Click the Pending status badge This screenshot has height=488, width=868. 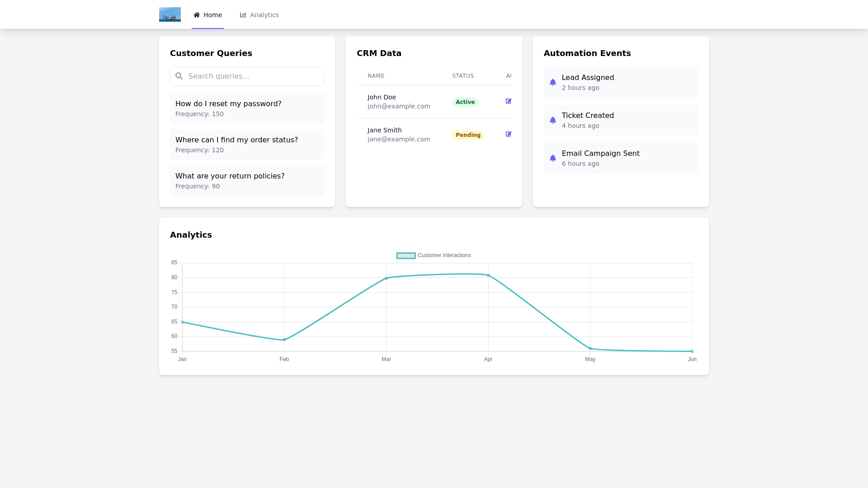coord(468,135)
